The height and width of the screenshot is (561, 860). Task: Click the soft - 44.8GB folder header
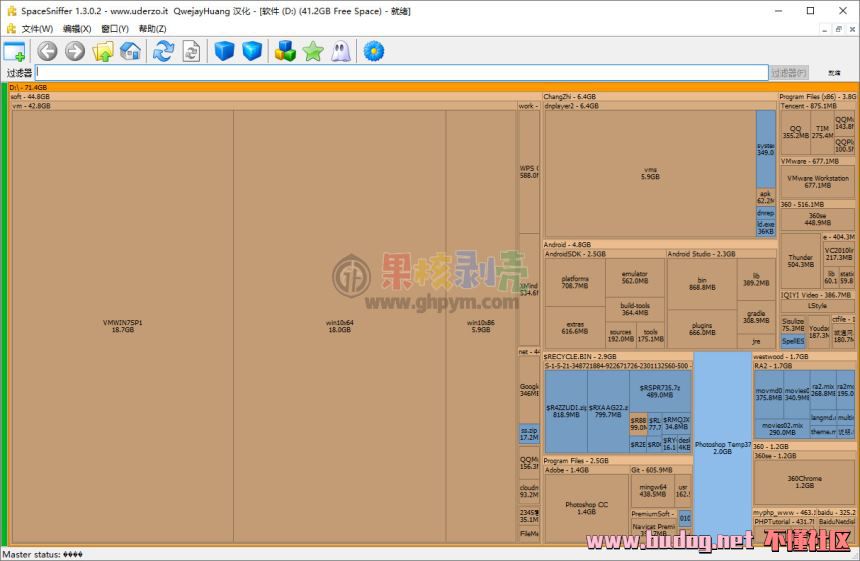[275, 97]
